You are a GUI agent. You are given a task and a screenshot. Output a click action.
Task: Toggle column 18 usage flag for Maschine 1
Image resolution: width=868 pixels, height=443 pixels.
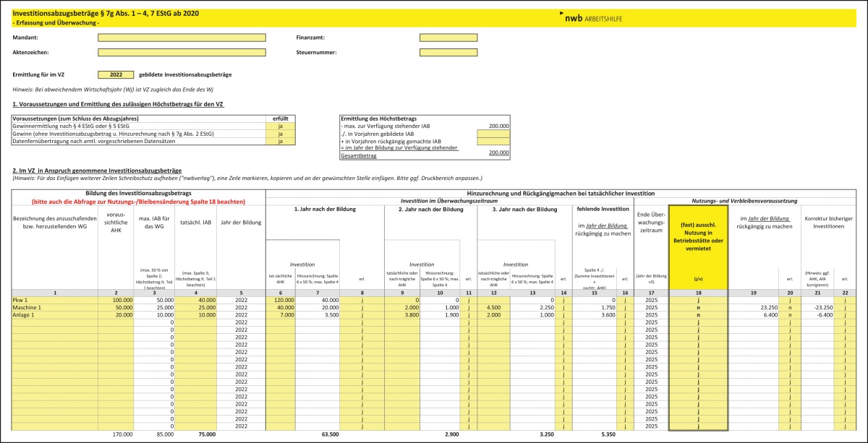click(x=698, y=307)
